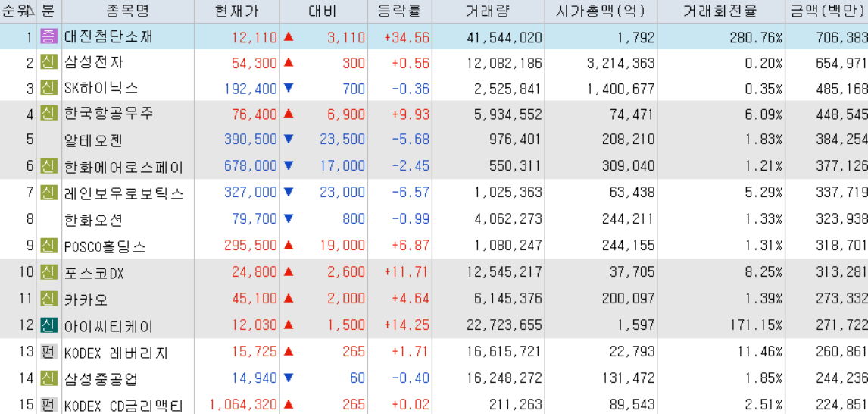This screenshot has height=414, width=868.
Task: Select the stock name 한화에어로스페이
Action: [123, 166]
